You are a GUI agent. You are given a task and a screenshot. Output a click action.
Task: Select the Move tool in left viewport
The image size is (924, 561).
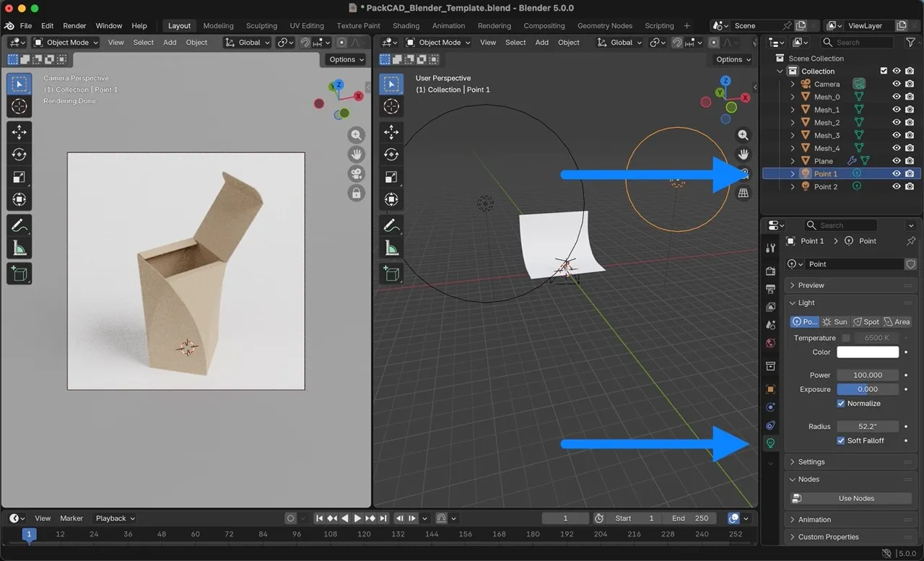[19, 131]
